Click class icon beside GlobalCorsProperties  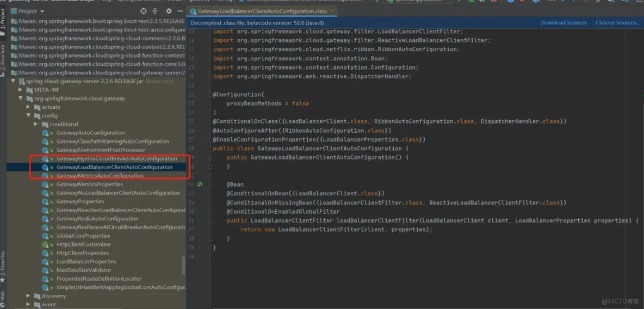coord(46,236)
